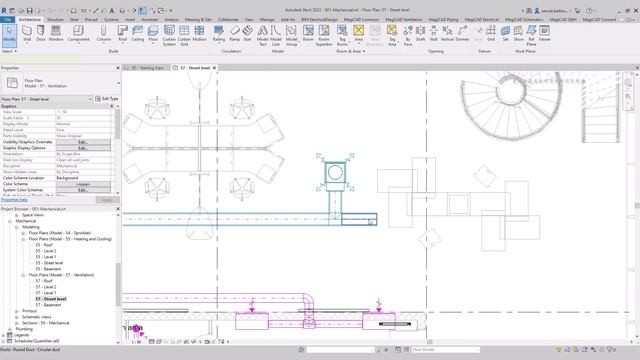The width and height of the screenshot is (640, 360).
Task: Click Edit for Visibility/Graphics Overrides
Action: click(83, 142)
